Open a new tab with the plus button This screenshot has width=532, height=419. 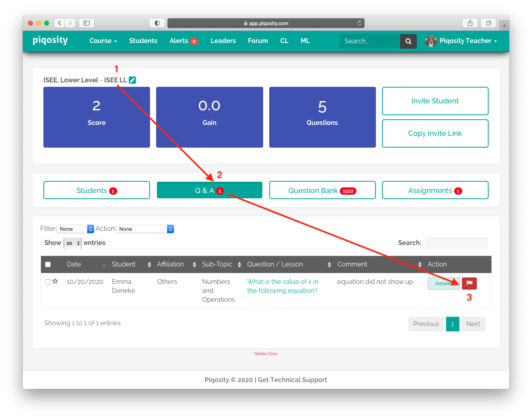tap(504, 26)
